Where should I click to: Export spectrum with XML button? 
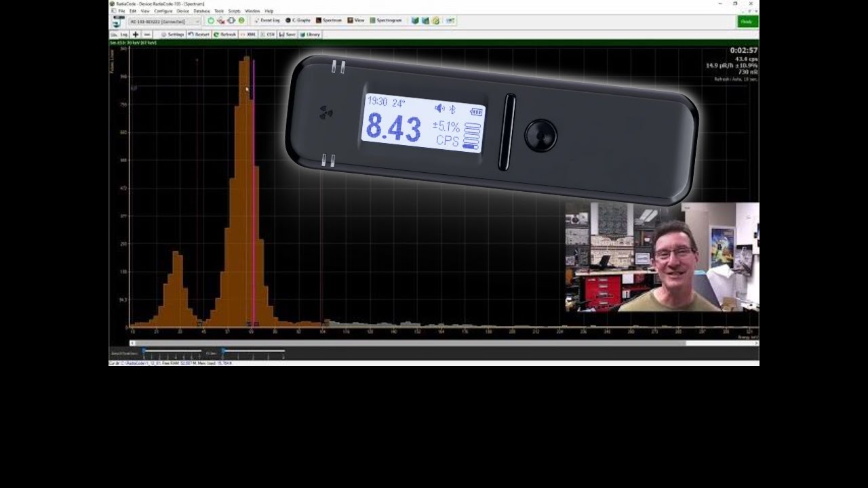coord(248,35)
